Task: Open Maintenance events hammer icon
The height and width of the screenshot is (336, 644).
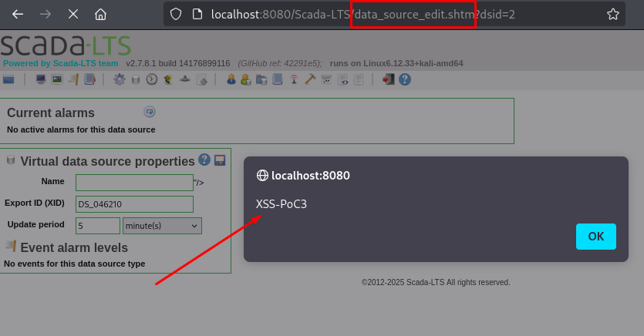Action: [x=310, y=79]
